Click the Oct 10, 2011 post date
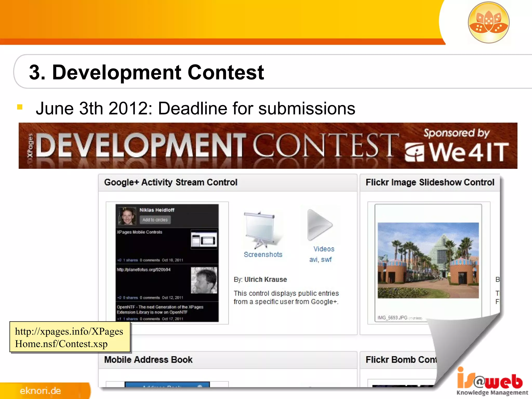Image resolution: width=532 pixels, height=399 pixels. click(x=172, y=260)
